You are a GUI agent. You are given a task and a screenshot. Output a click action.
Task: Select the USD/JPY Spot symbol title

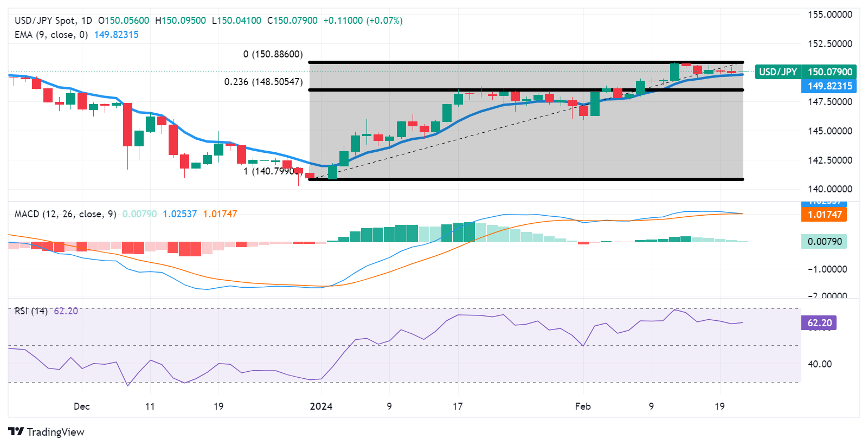point(53,21)
